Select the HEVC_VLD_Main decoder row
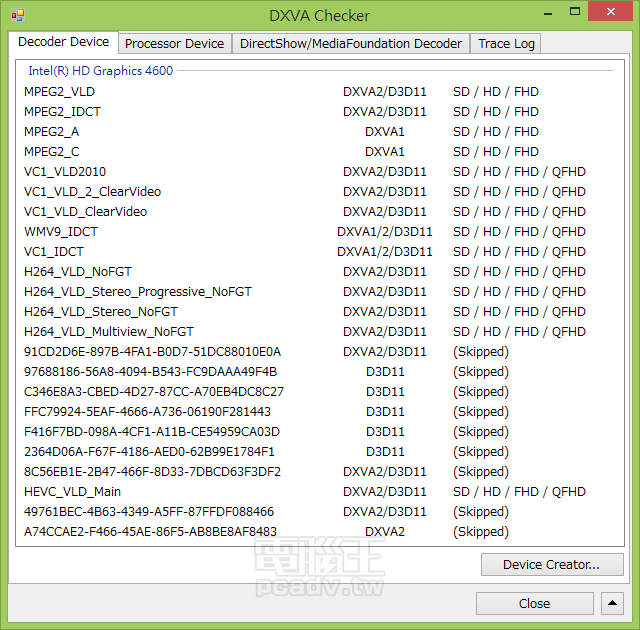The image size is (640, 630). (x=72, y=492)
